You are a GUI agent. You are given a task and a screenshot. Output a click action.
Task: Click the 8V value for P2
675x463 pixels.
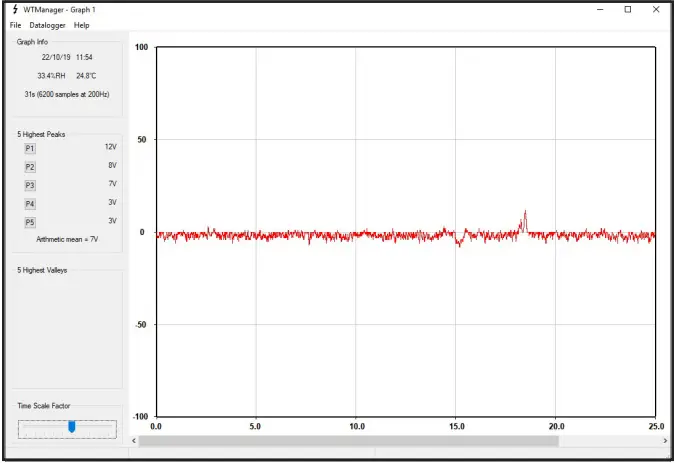click(x=112, y=165)
